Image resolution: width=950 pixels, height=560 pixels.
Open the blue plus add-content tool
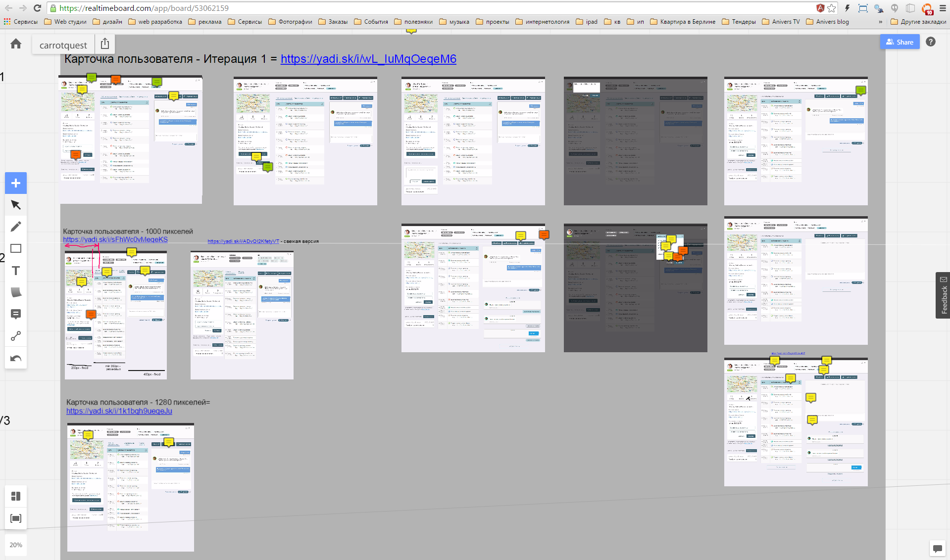[x=16, y=183]
